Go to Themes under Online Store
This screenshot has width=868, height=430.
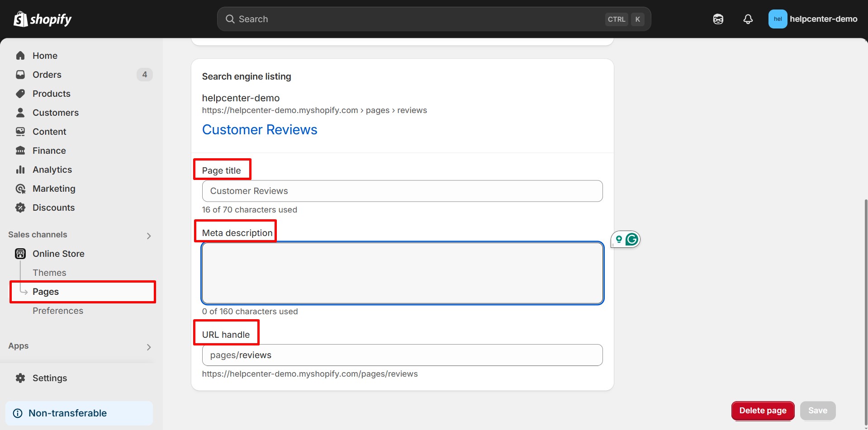[49, 273]
